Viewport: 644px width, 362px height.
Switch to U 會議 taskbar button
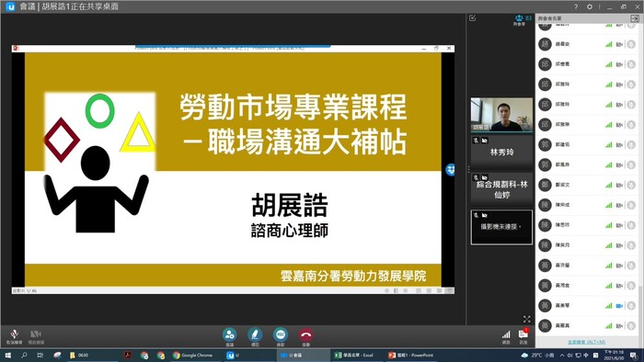303,356
